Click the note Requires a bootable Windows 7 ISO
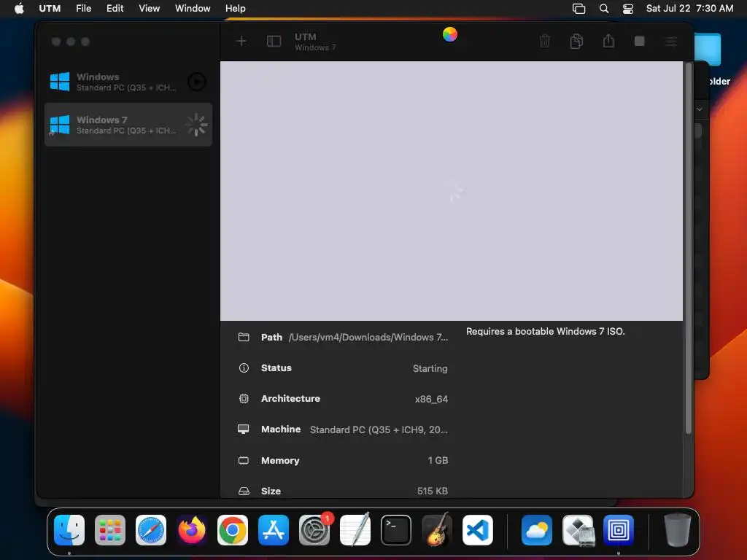 tap(546, 332)
